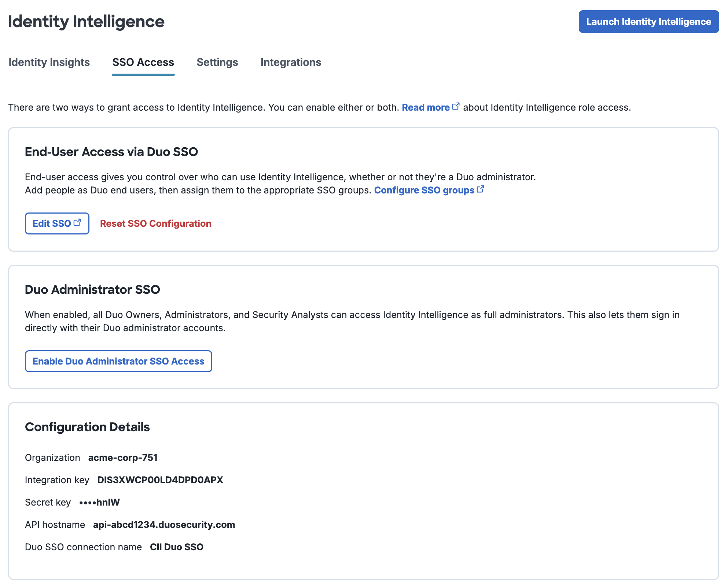Click the Edit SSO button

pyautogui.click(x=57, y=223)
